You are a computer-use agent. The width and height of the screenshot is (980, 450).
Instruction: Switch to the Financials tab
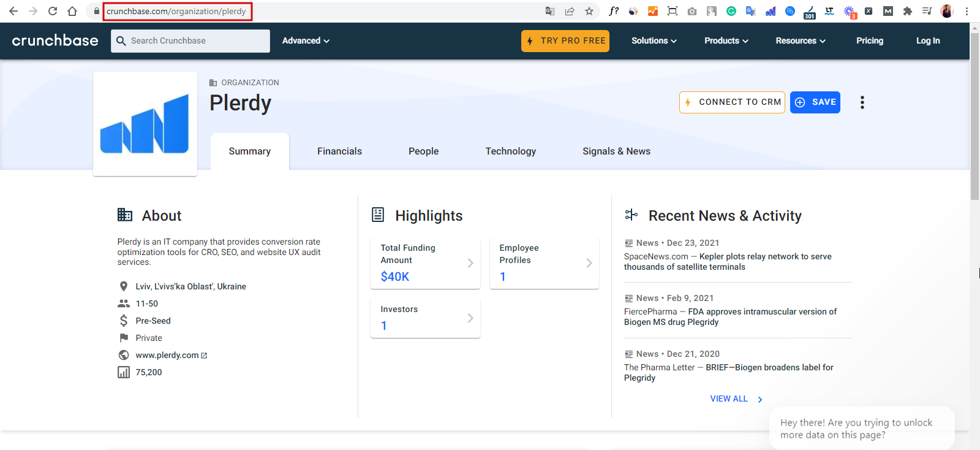339,151
